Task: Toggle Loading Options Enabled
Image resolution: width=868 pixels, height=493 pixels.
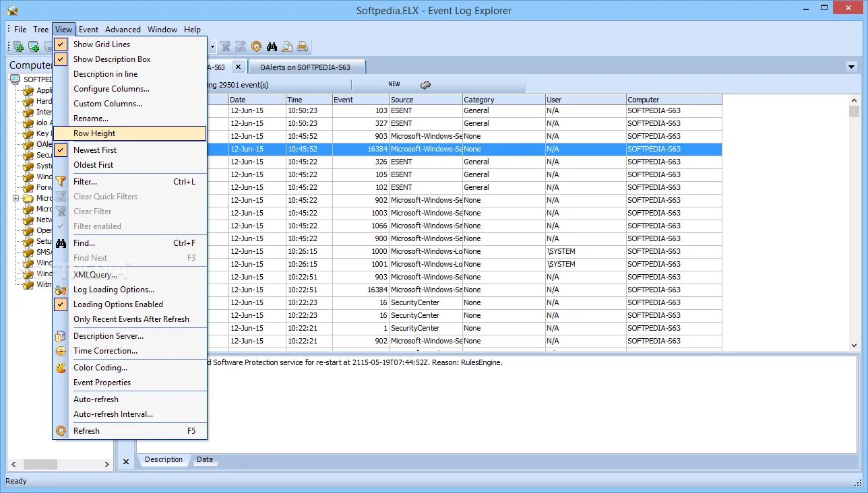Action: click(x=129, y=304)
